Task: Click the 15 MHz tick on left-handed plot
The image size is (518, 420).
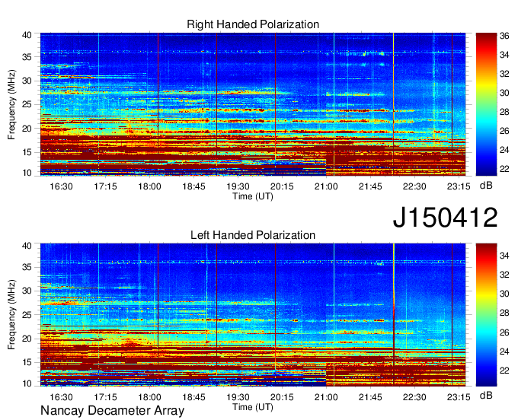Action: click(x=27, y=363)
